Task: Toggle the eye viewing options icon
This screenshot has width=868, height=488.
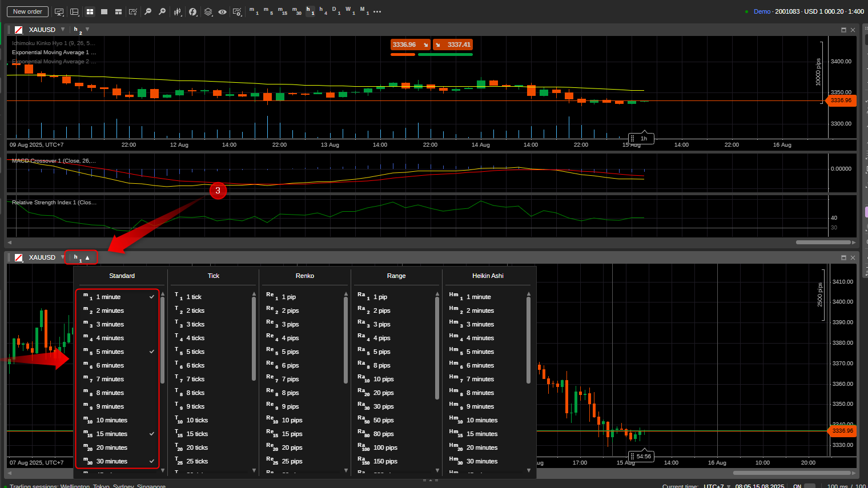Action: pyautogui.click(x=222, y=11)
